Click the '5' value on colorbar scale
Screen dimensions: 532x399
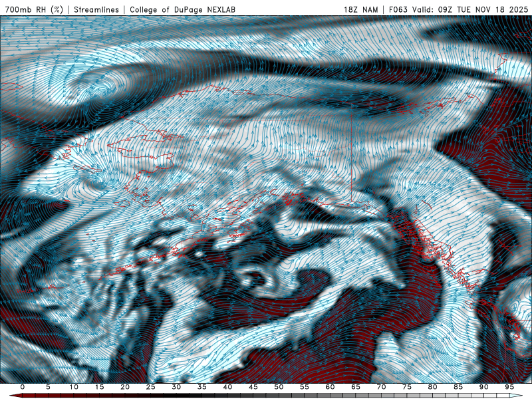tap(48, 387)
